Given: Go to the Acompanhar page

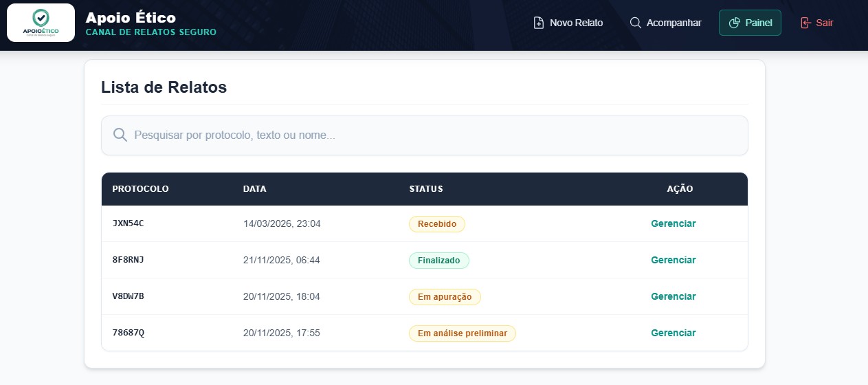Looking at the screenshot, I should pos(666,23).
